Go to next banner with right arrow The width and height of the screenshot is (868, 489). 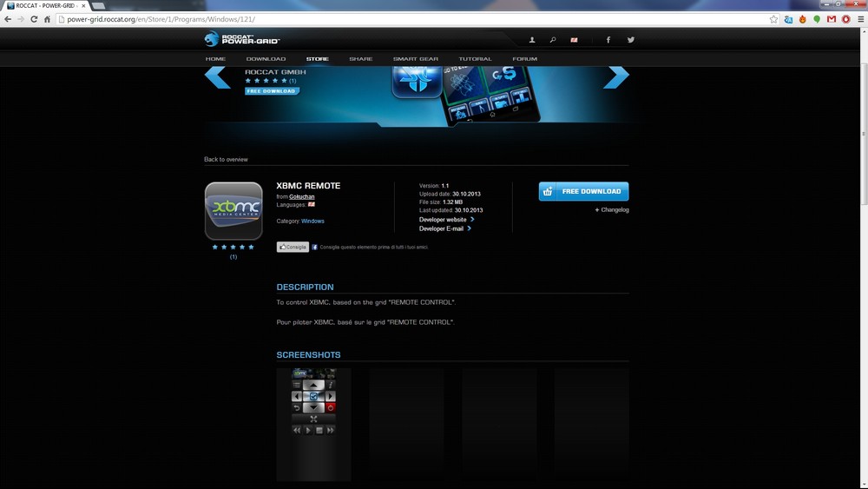pos(615,77)
